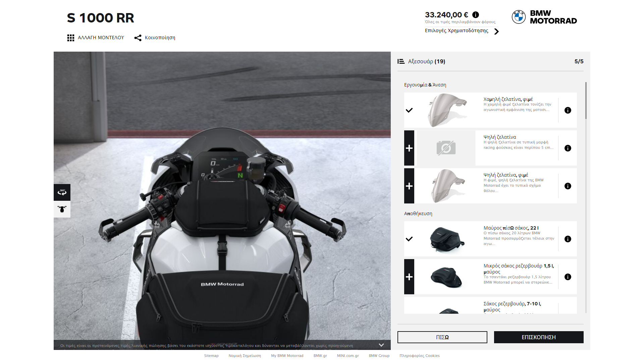Click the Σάκος ρεζερβουάρ, 7-10 l title
This screenshot has height=362, width=644.
tap(513, 307)
